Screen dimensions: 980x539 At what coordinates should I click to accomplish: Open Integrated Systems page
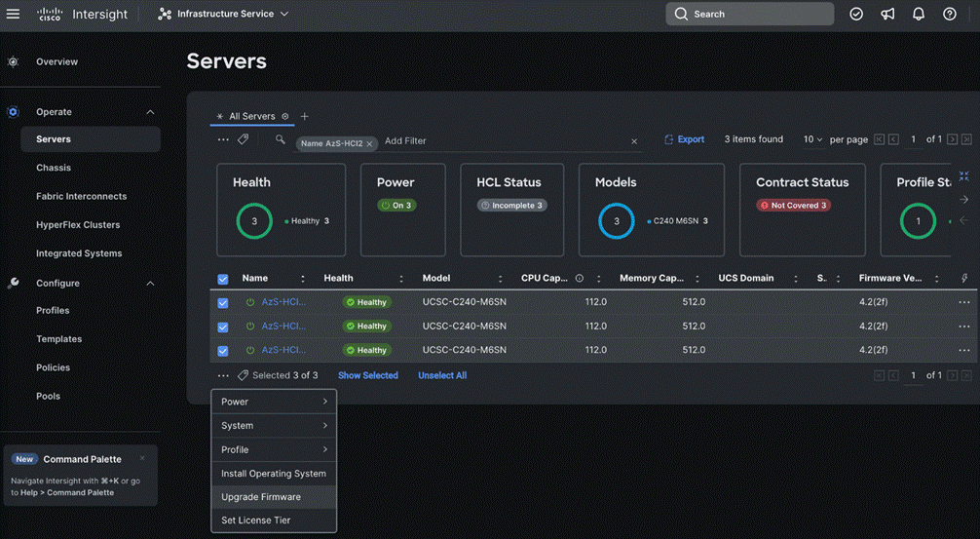[x=79, y=253]
